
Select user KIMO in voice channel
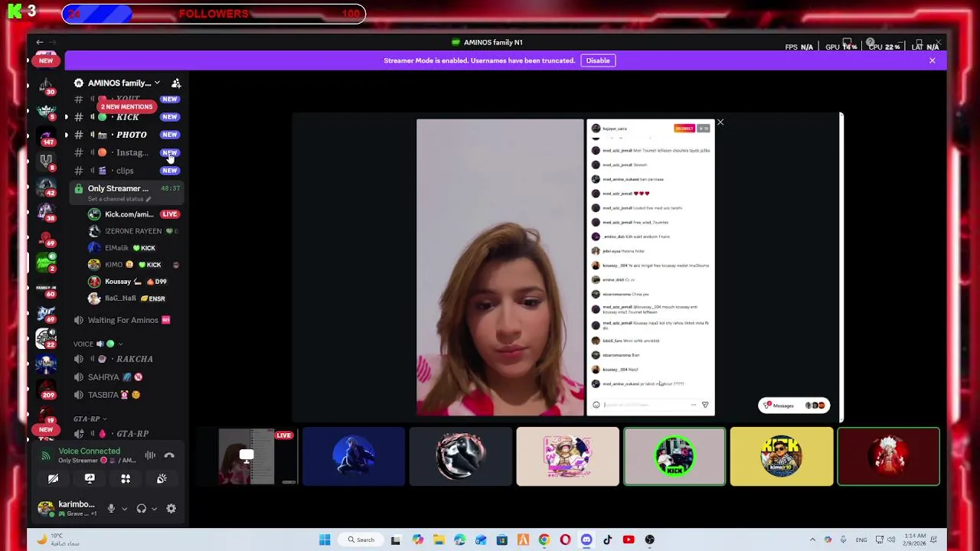pos(132,265)
